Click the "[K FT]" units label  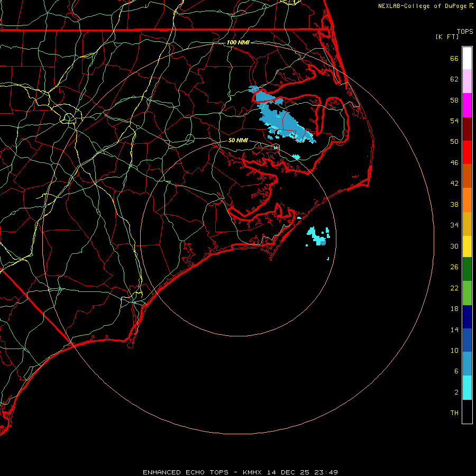pos(447,36)
